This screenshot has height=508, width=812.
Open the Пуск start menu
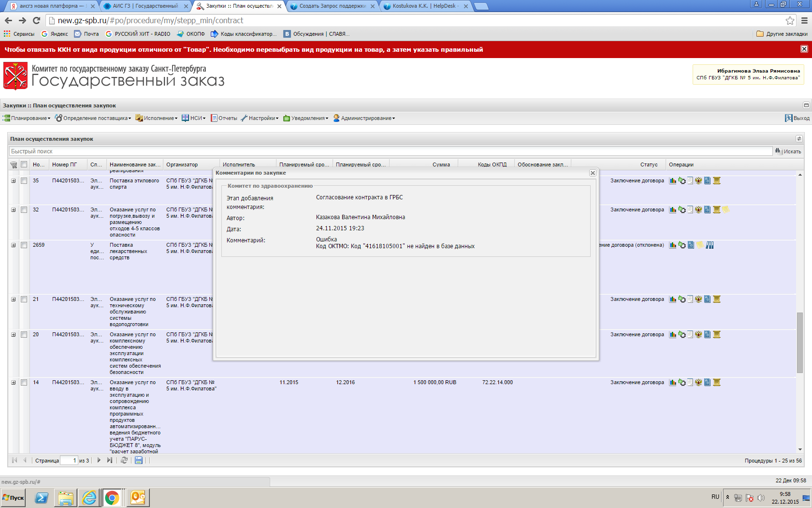pos(14,498)
